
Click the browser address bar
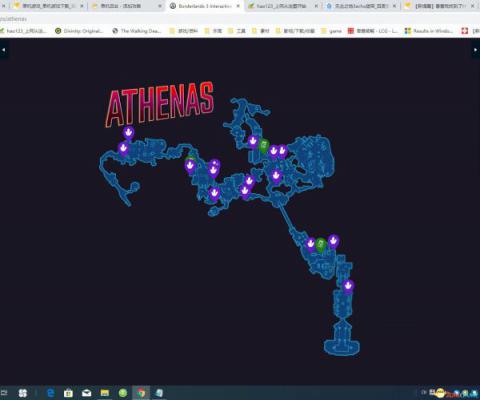240,19
